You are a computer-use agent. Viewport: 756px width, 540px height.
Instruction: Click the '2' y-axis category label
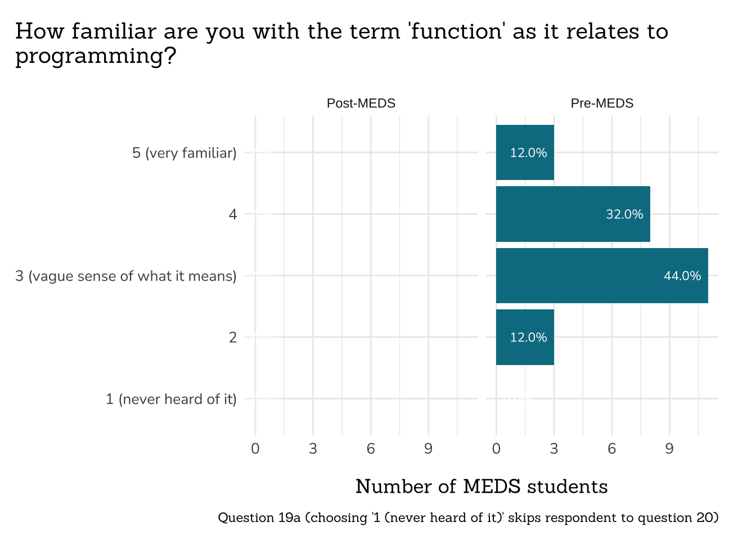[233, 337]
